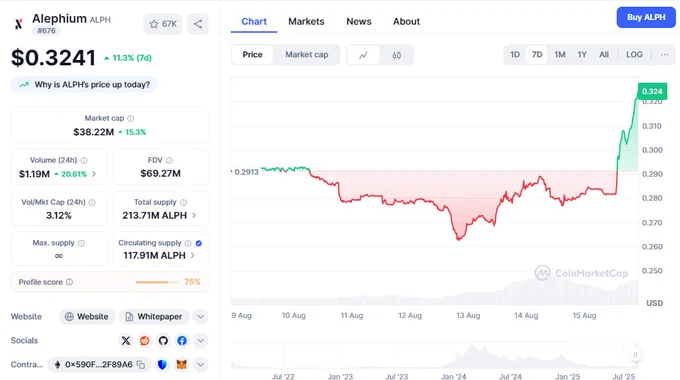Open the X (Twitter) social icon
Screen dimensions: 680x380
click(126, 341)
